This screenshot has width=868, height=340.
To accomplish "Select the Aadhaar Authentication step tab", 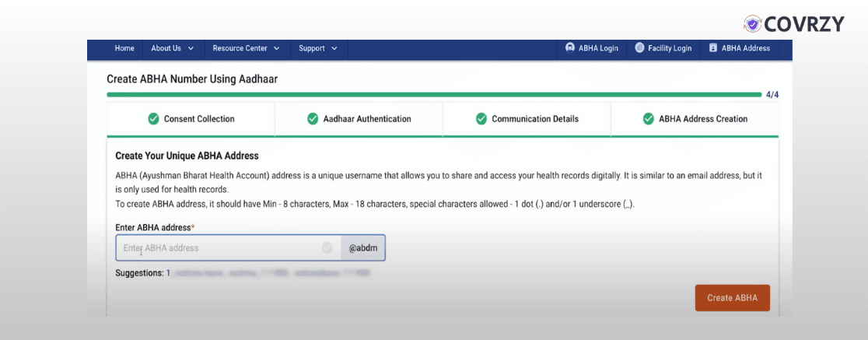I will (x=359, y=119).
